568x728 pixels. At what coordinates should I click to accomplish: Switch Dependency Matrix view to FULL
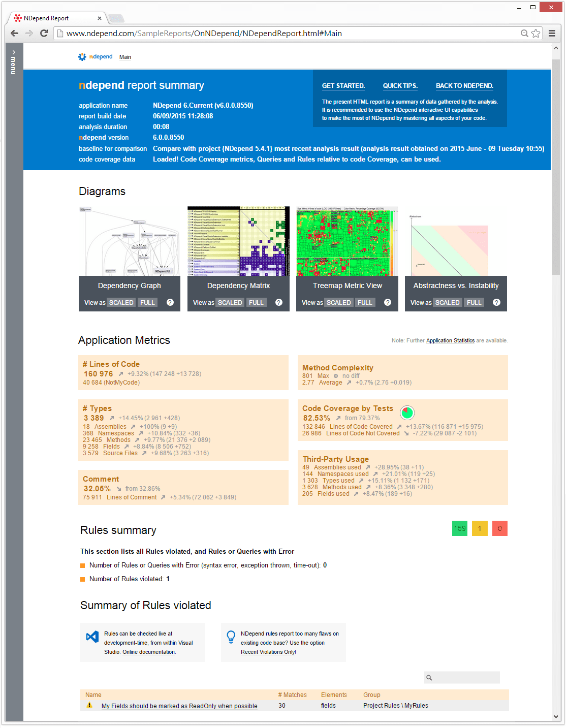coord(256,302)
